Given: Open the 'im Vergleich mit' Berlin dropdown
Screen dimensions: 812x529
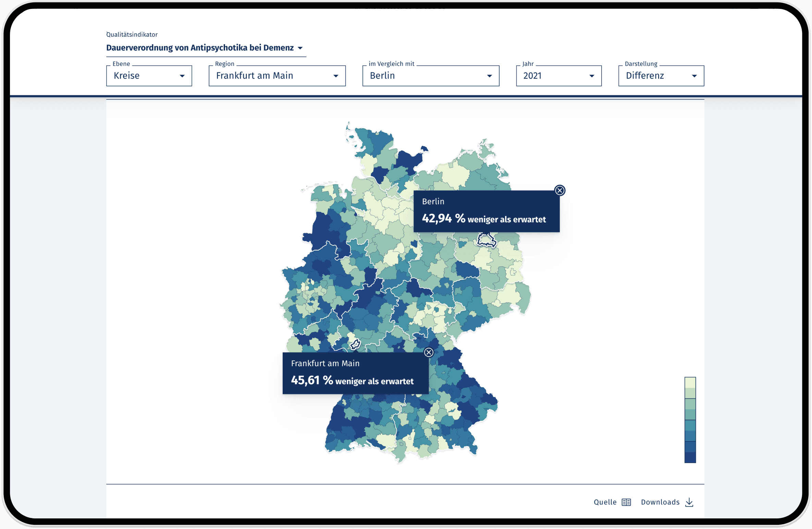Looking at the screenshot, I should click(x=431, y=76).
